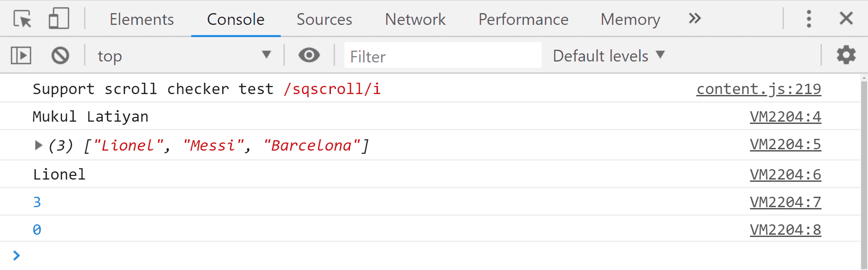Open the VM2204:4 source link
Image resolution: width=868 pixels, height=270 pixels.
tap(785, 117)
